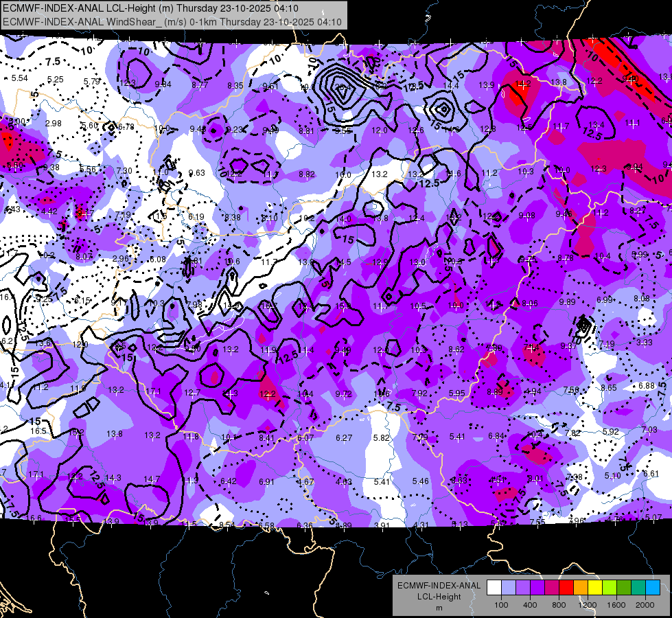
Task: Click the LCL-Height title line at top
Action: (x=150, y=8)
